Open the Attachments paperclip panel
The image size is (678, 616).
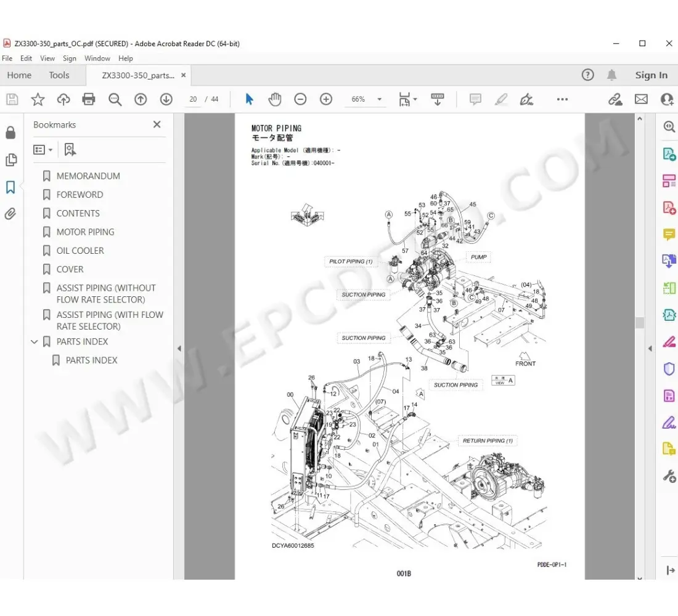10,214
